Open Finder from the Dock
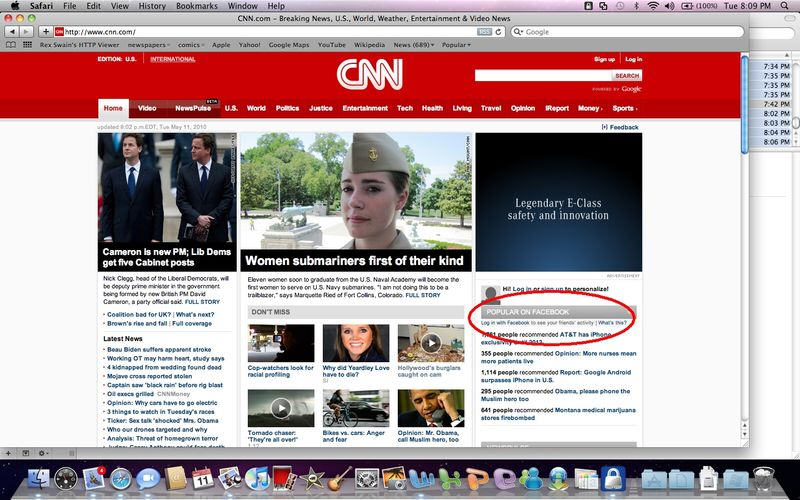800x500 pixels. (x=38, y=479)
